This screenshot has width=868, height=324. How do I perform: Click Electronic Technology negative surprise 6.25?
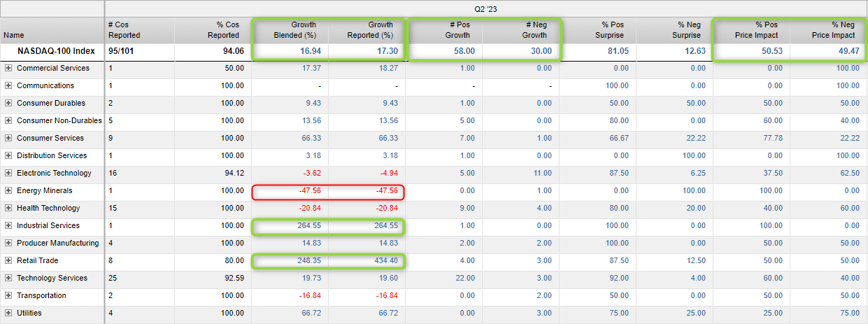tap(698, 174)
